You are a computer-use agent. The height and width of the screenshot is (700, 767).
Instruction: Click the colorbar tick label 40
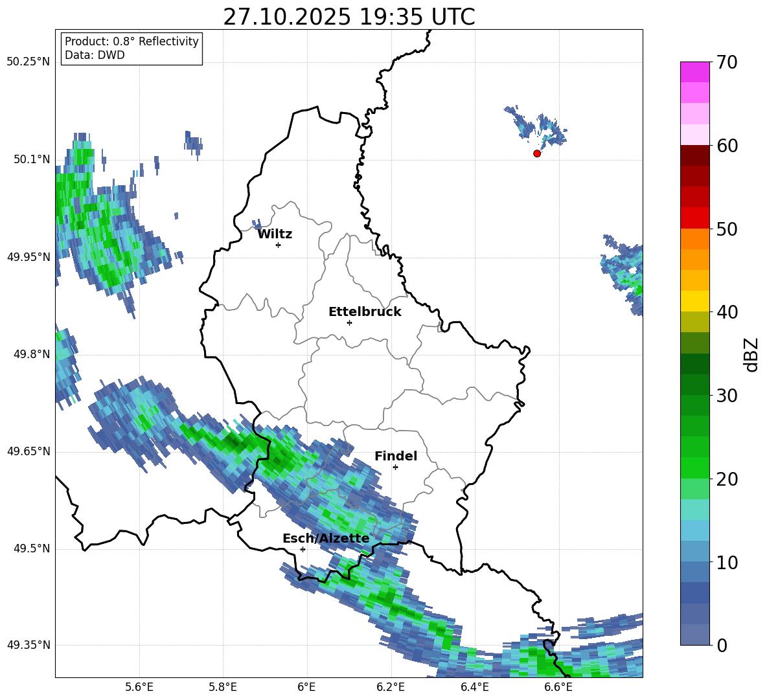[x=727, y=312]
